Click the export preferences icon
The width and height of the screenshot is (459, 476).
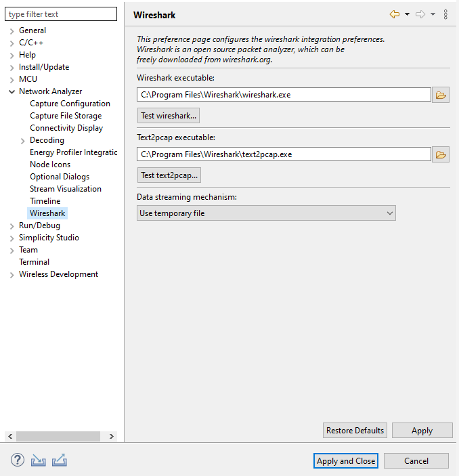tap(60, 460)
